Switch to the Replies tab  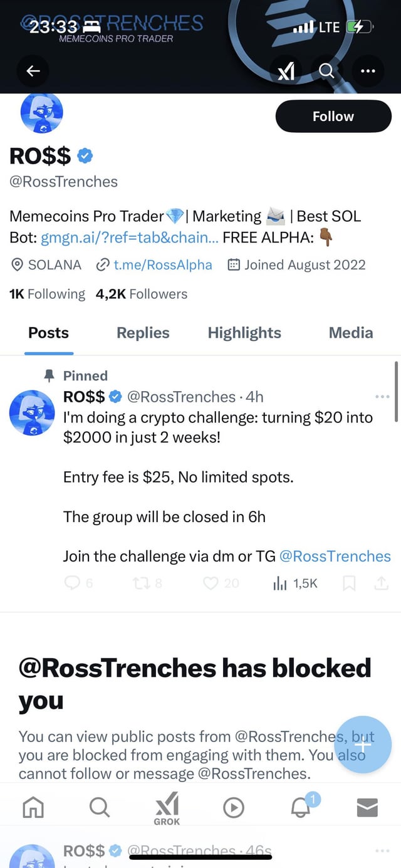pyautogui.click(x=143, y=333)
